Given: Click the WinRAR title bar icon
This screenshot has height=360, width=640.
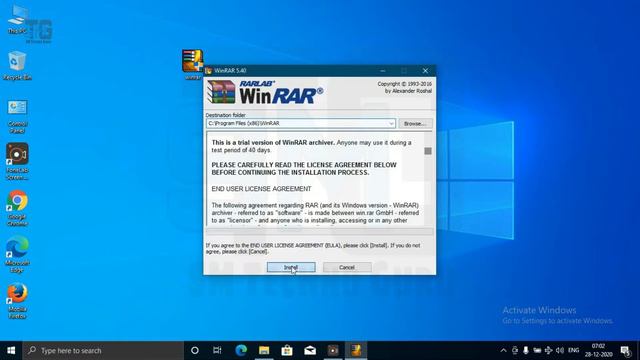Looking at the screenshot, I should tap(209, 71).
